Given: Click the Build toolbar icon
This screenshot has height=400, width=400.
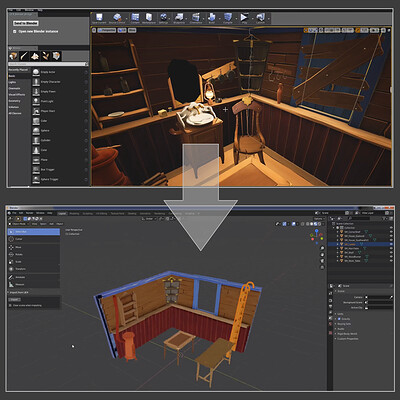Looking at the screenshot, I should (212, 18).
